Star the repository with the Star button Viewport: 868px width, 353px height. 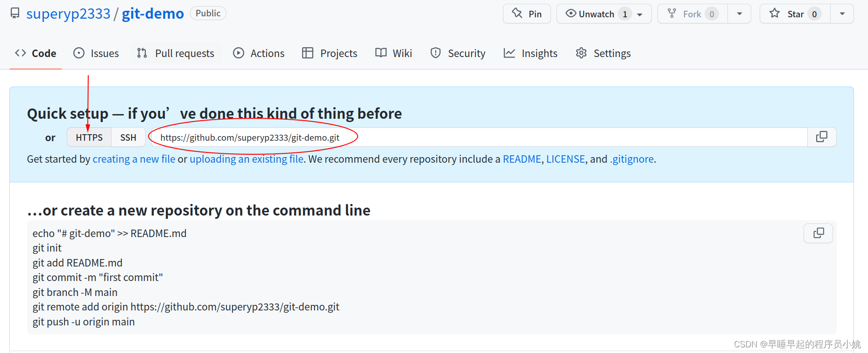[795, 14]
